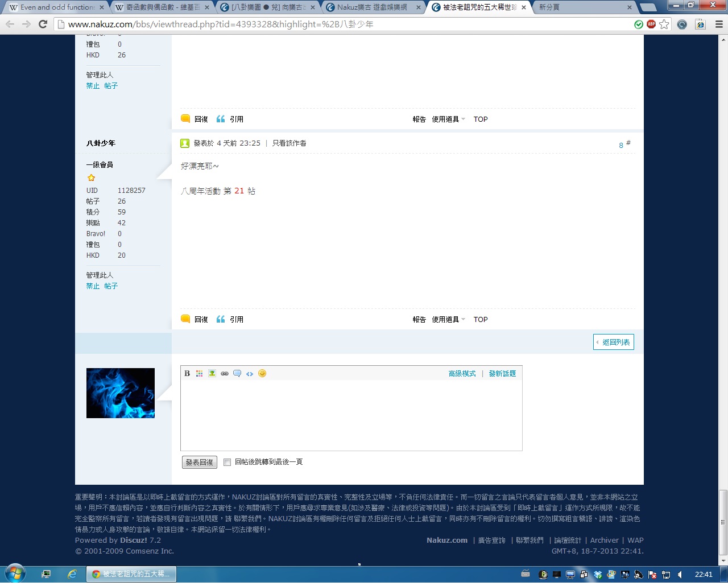Click 回復 on the upper post
The image size is (728, 586).
[195, 119]
